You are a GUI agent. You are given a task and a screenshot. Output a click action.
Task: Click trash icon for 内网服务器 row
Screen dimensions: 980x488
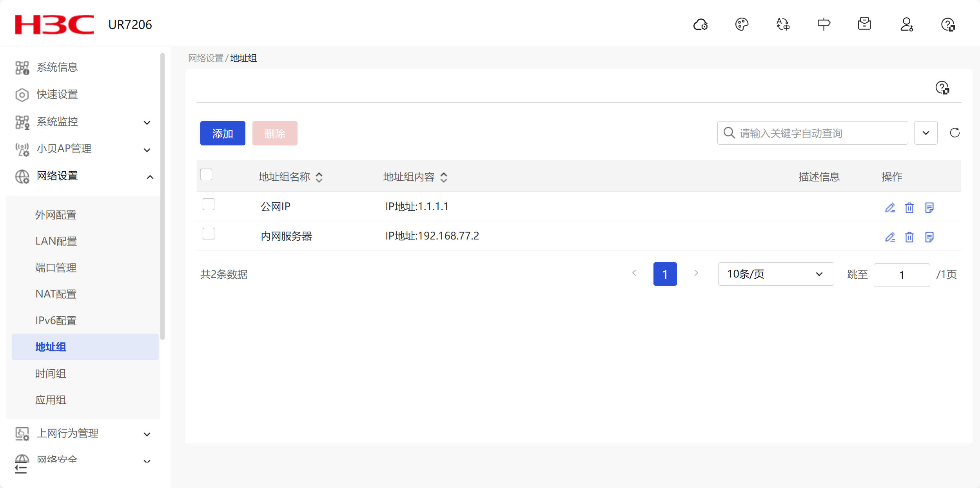tap(909, 237)
